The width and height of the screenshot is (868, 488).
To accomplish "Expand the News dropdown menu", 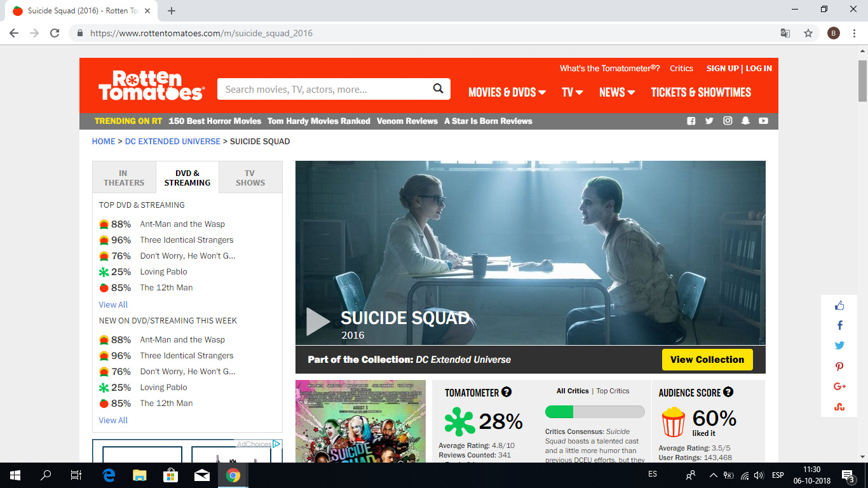I will pyautogui.click(x=617, y=92).
